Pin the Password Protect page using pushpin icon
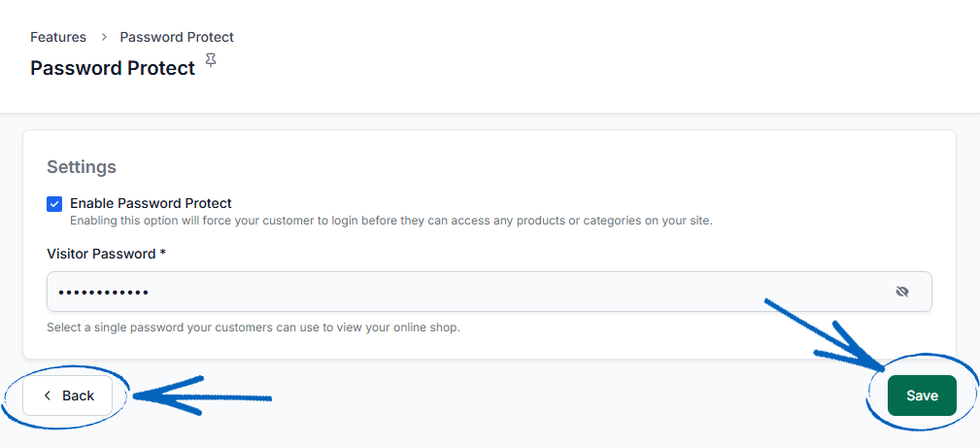Viewport: 980px width, 448px height. click(x=212, y=60)
